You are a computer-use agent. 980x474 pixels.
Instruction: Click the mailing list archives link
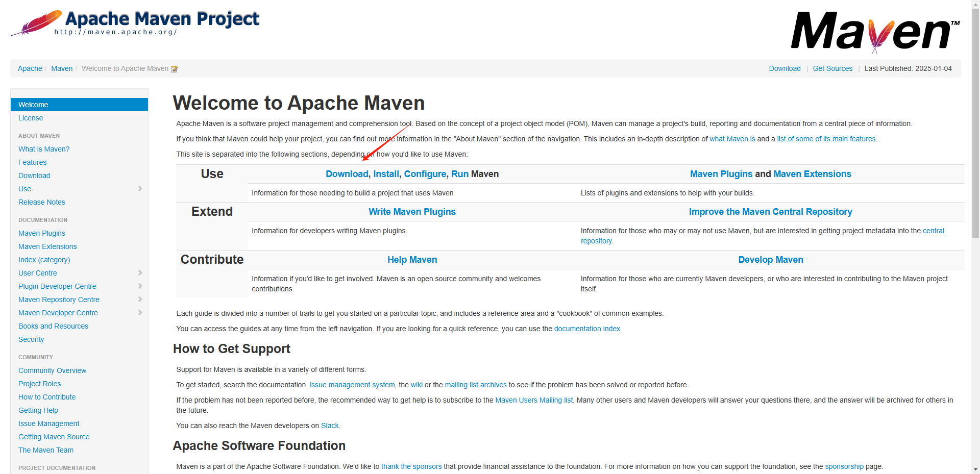tap(476, 385)
